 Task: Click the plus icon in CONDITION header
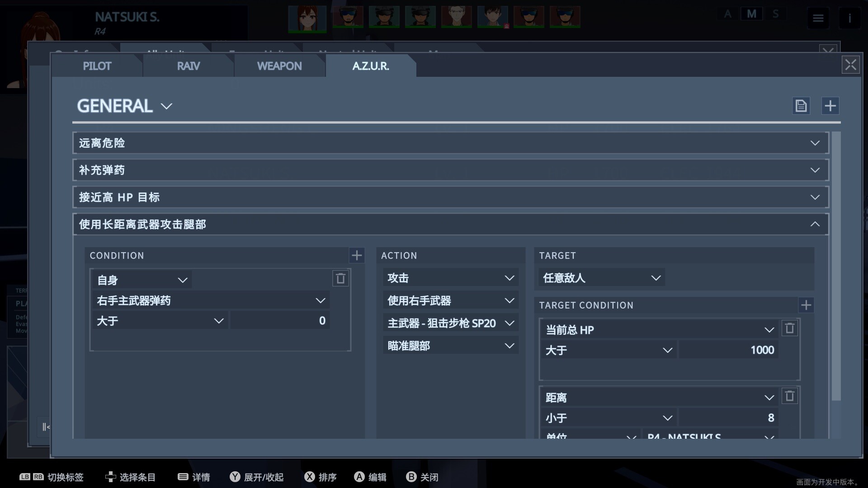357,255
